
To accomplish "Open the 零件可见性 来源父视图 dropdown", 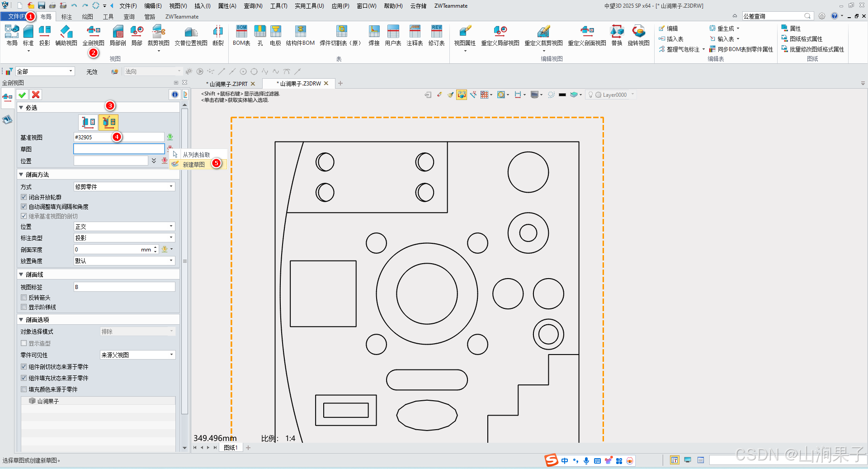I will (x=137, y=355).
